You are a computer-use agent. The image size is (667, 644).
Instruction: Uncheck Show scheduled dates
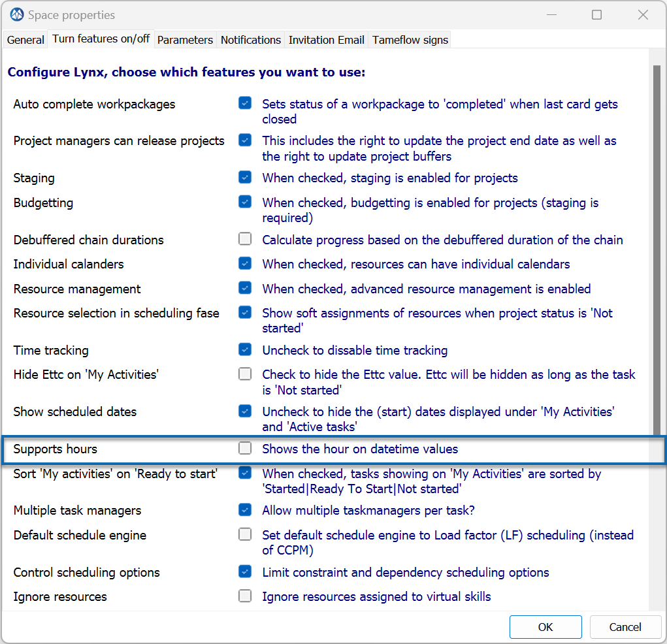[x=245, y=411]
